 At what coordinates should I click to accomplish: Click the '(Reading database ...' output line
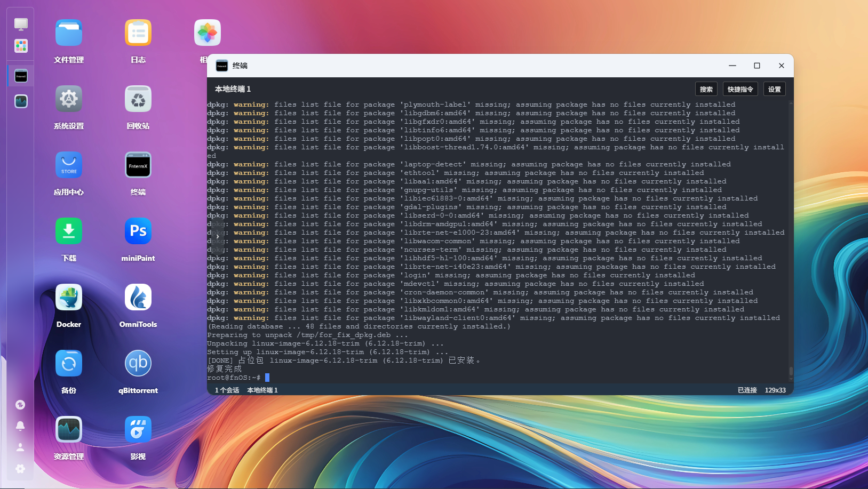359,326
